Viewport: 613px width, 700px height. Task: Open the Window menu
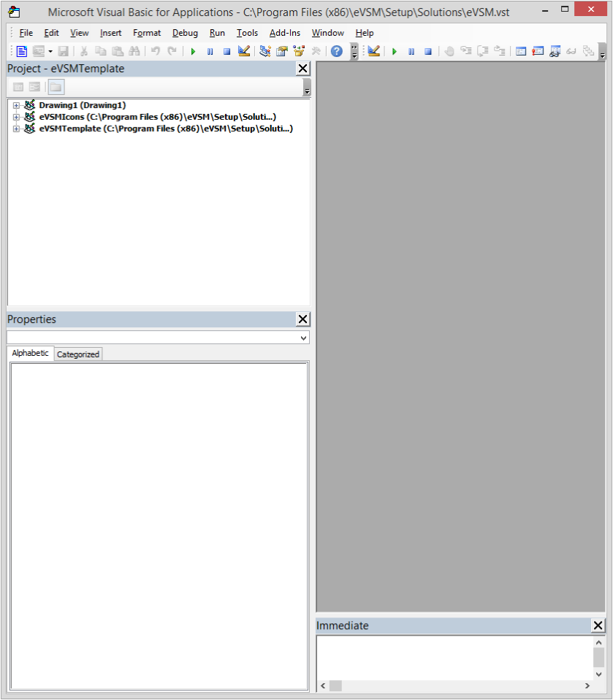[328, 33]
